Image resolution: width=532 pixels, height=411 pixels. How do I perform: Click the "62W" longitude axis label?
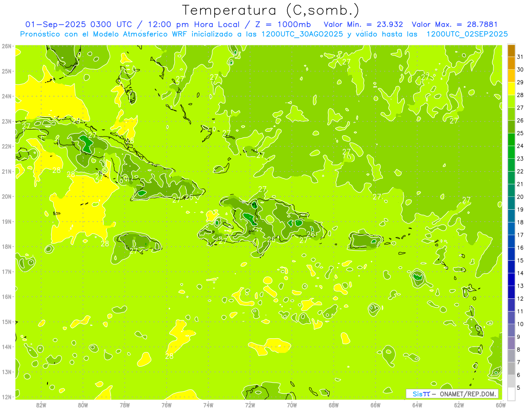click(459, 405)
